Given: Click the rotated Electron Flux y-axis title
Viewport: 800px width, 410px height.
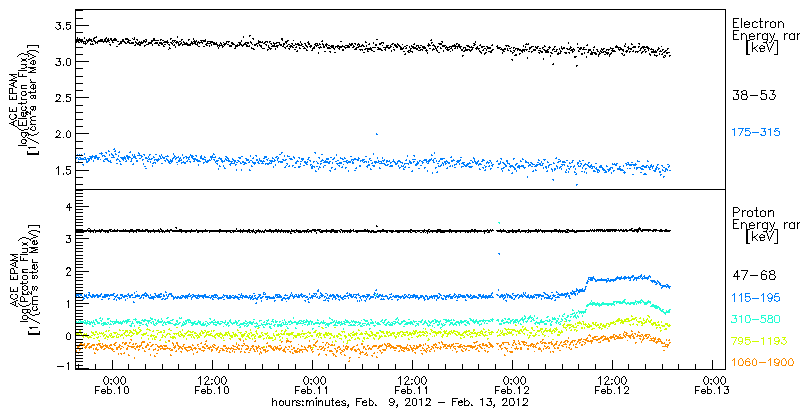Looking at the screenshot, I should click(22, 100).
